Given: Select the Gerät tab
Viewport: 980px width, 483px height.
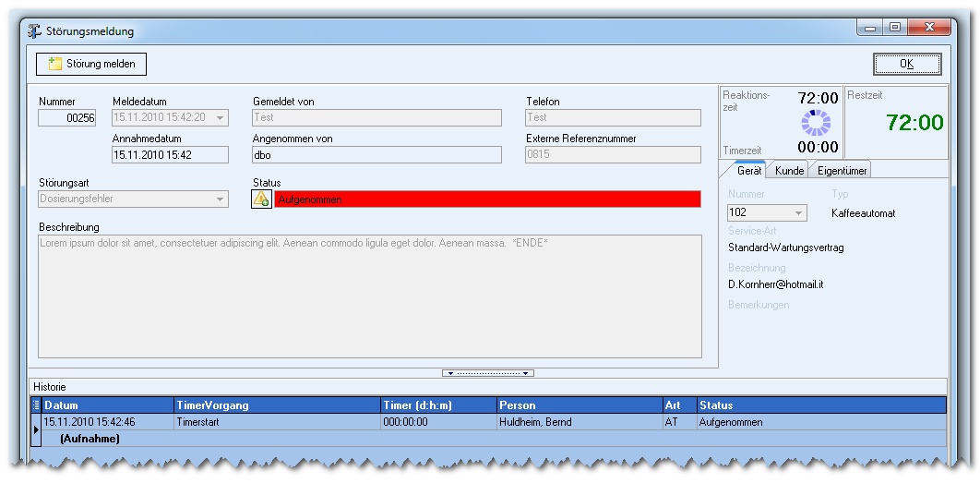Looking at the screenshot, I should click(x=748, y=170).
